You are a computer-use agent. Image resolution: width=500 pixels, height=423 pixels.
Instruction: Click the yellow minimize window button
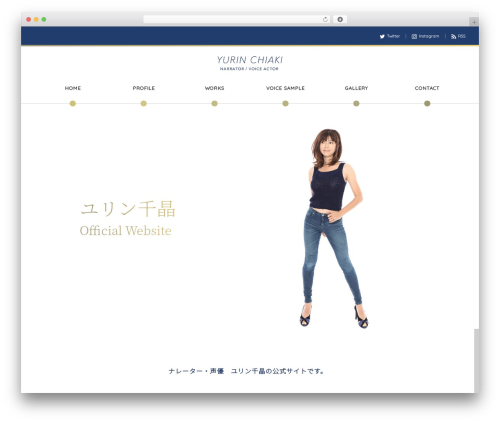[x=36, y=19]
